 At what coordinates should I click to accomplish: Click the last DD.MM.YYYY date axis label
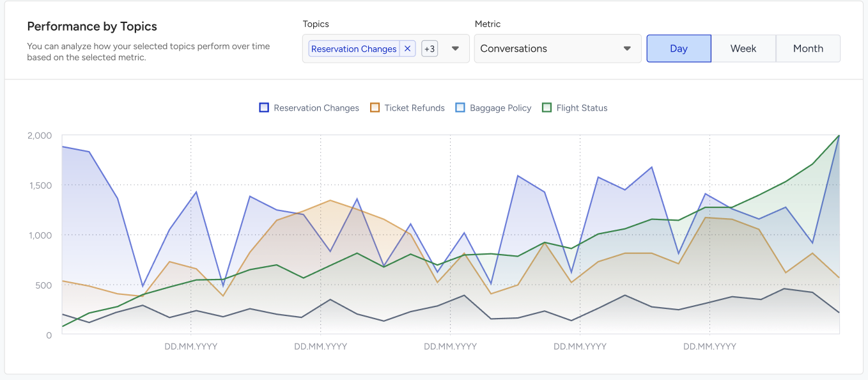[x=709, y=346]
